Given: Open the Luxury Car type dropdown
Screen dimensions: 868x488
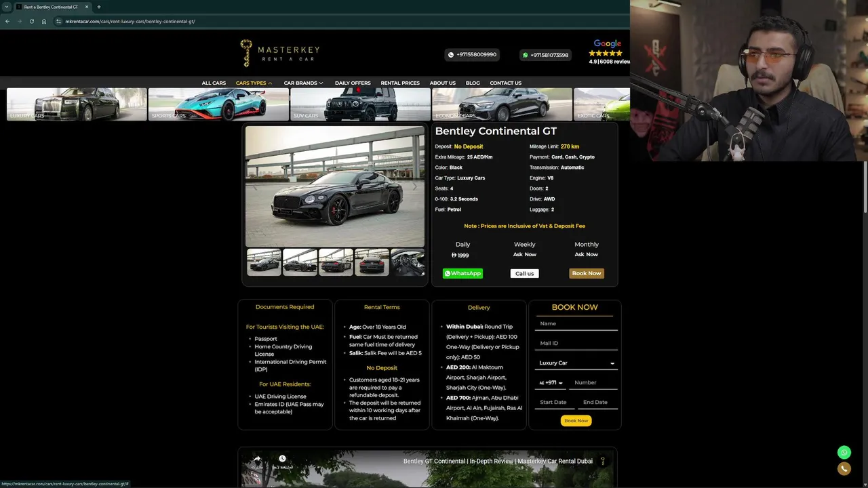Looking at the screenshot, I should (x=576, y=363).
